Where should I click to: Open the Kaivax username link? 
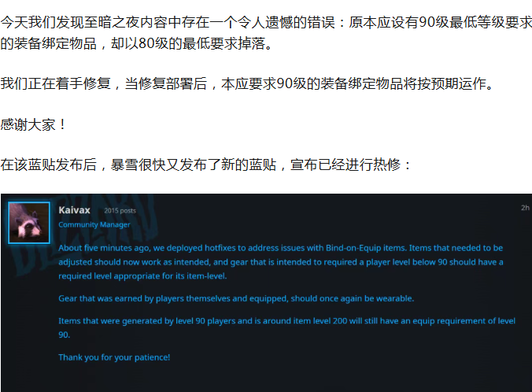(x=76, y=210)
